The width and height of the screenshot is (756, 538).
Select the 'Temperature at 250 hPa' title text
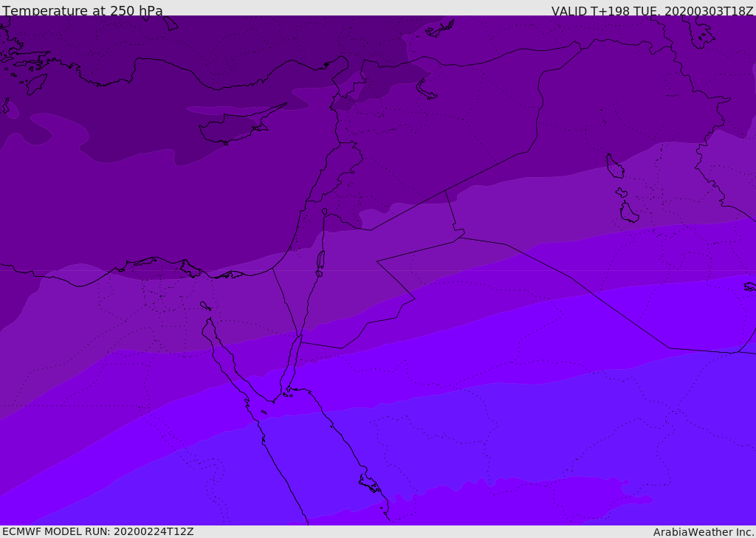point(83,10)
